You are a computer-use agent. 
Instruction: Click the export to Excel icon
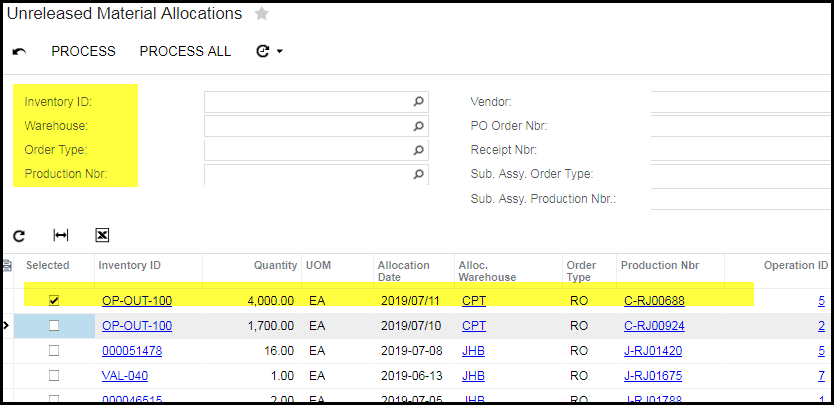coord(102,235)
